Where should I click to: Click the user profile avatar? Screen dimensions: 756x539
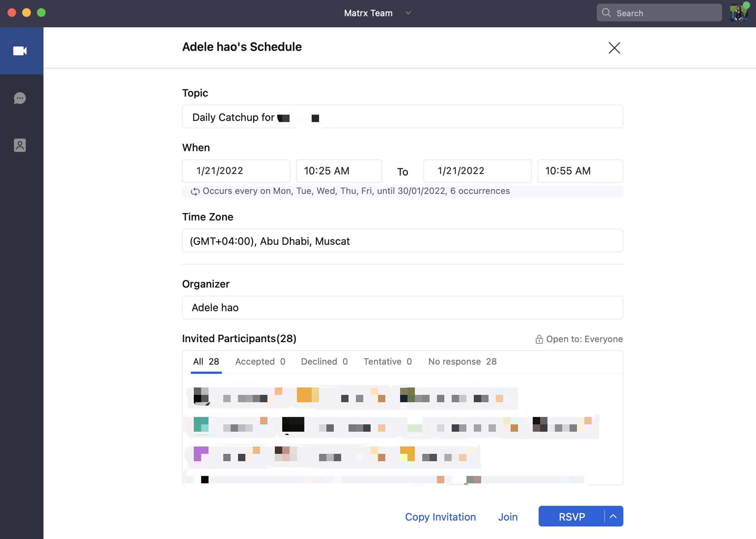[x=738, y=13]
